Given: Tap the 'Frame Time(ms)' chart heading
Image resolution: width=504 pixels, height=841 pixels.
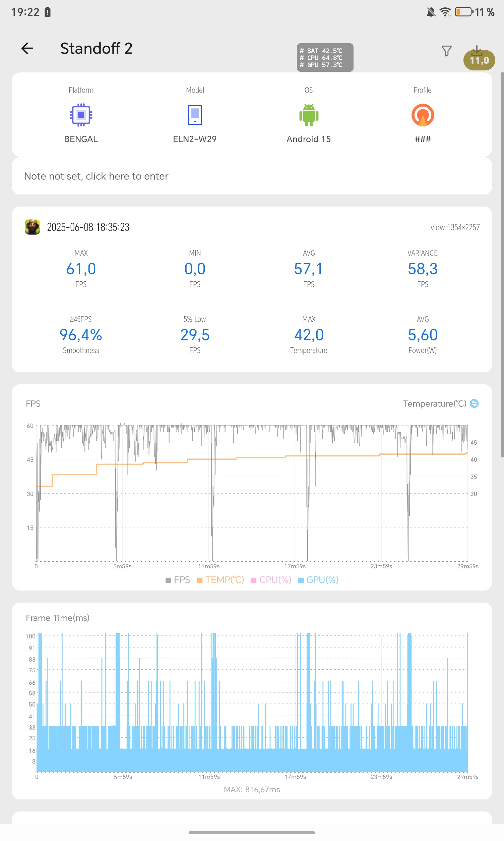Looking at the screenshot, I should tap(58, 618).
